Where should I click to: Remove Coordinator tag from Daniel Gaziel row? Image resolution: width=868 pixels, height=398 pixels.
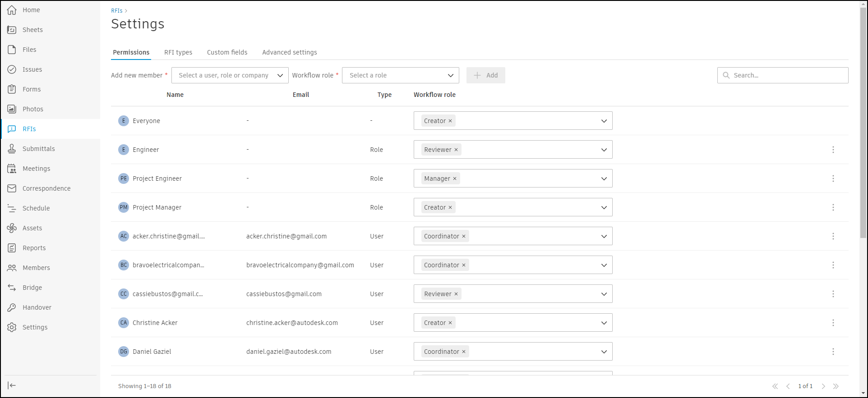464,352
